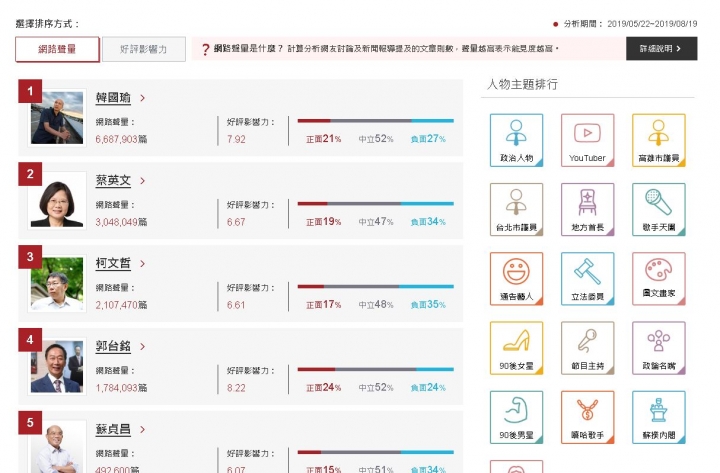Open 蘇貞昌's profile name link
The width and height of the screenshot is (720, 473).
[x=113, y=429]
